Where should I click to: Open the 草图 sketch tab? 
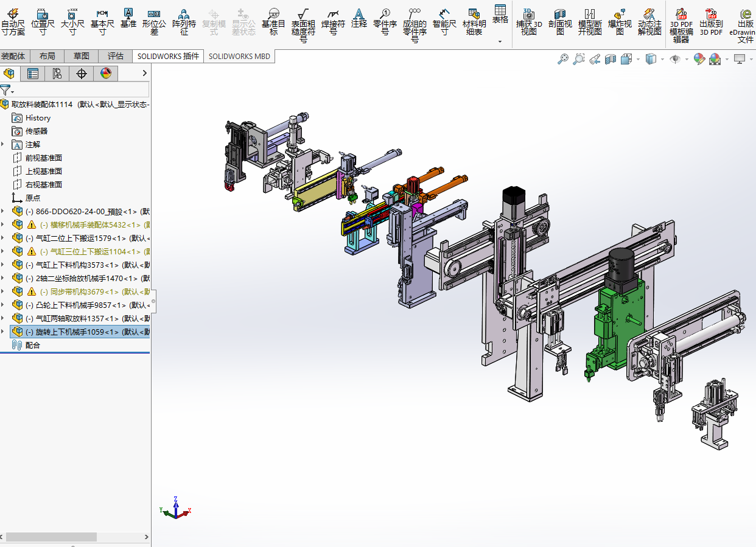pos(81,56)
